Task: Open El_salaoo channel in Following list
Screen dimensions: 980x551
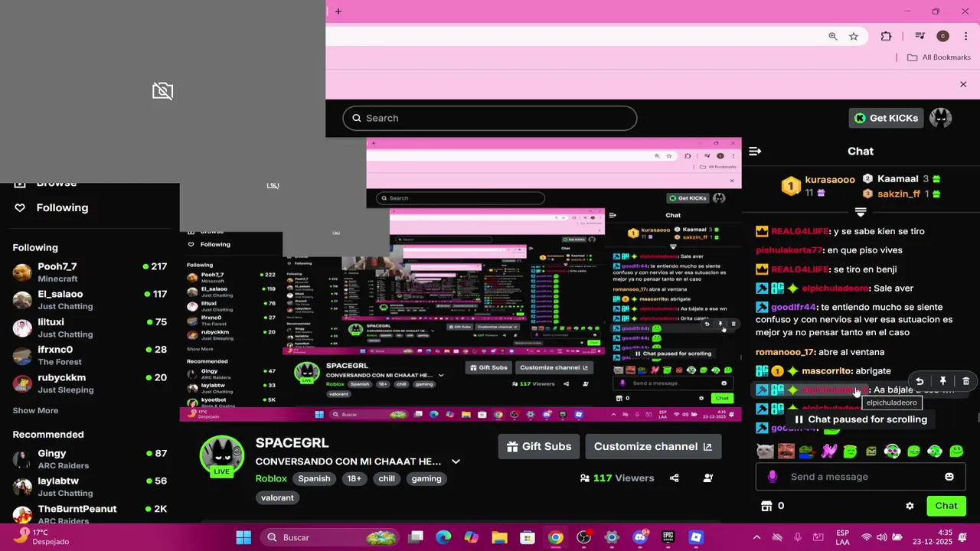Action: 90,299
